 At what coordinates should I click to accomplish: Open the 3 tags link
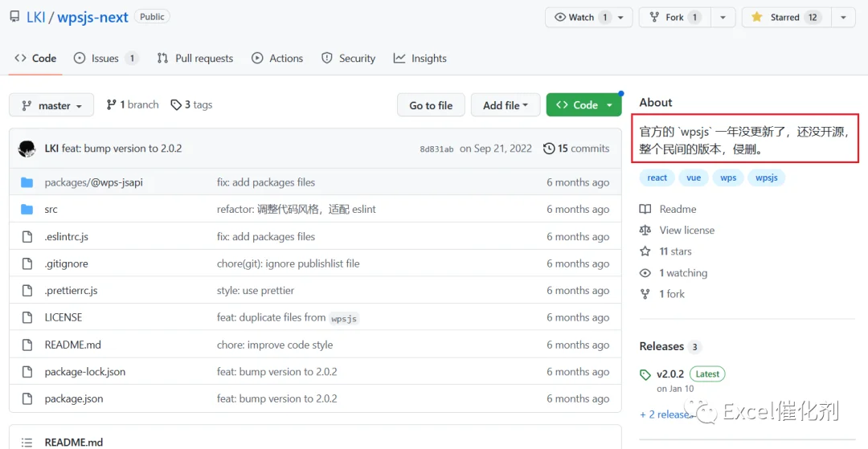pos(191,104)
